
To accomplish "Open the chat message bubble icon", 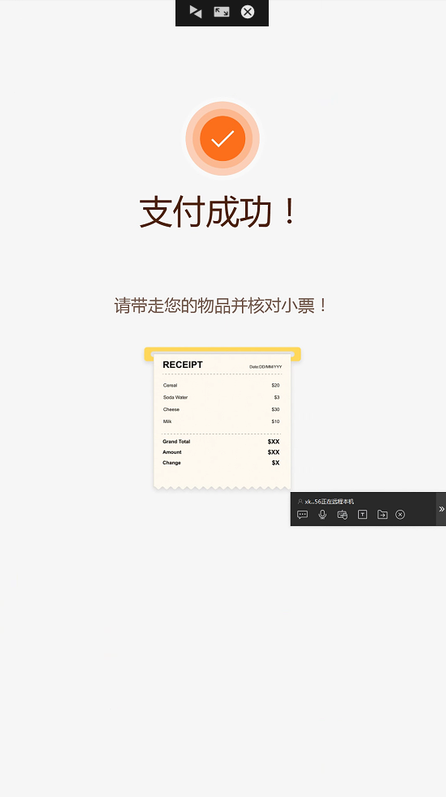I will pos(303,514).
